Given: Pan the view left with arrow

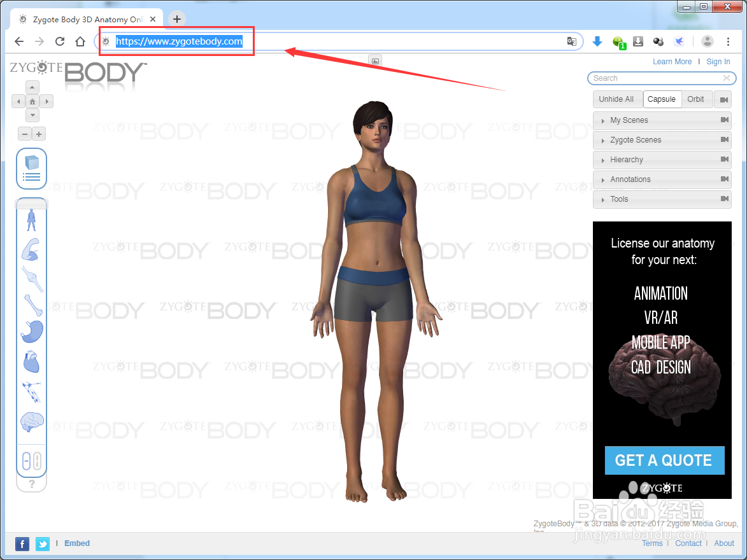Looking at the screenshot, I should coord(18,101).
